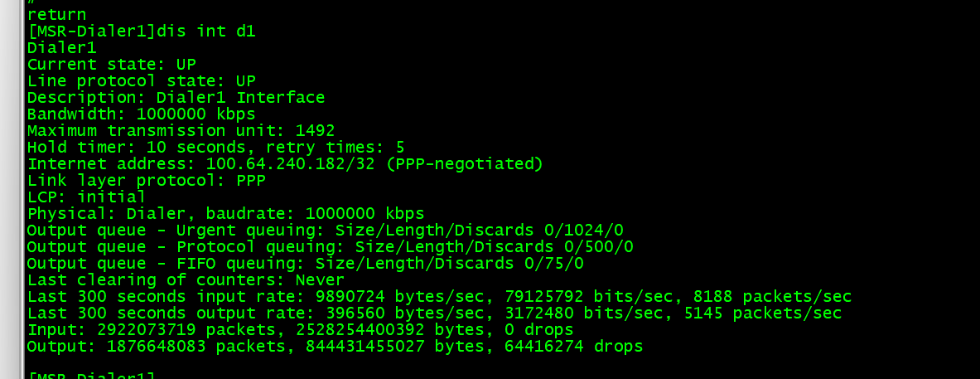
Task: Click the 'LCP: initial' line
Action: [86, 197]
